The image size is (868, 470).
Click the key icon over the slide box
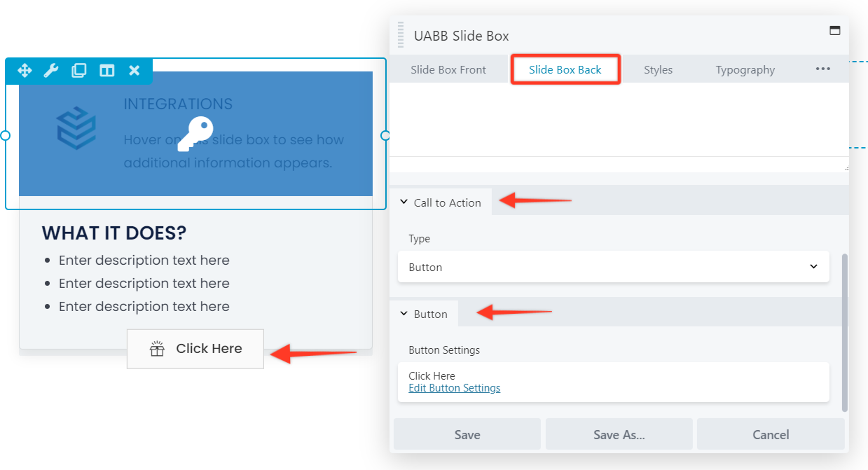[x=196, y=134]
